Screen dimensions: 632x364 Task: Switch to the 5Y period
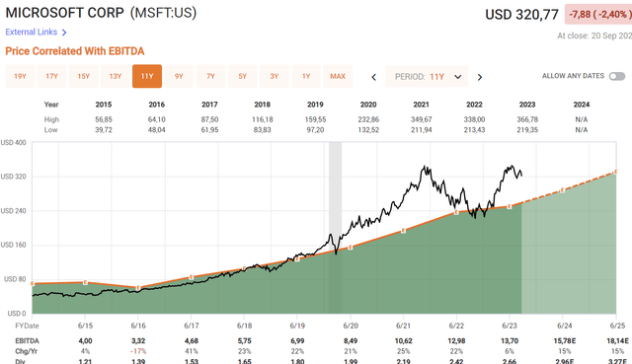click(x=242, y=76)
